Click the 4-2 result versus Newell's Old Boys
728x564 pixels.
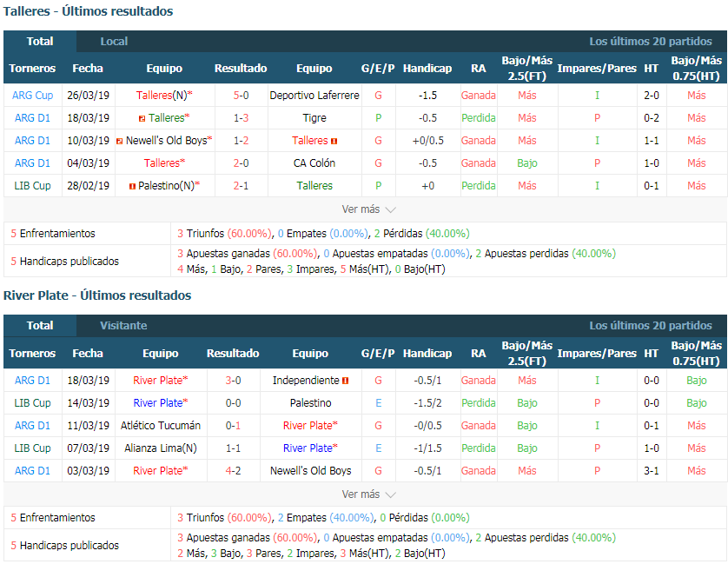233,471
